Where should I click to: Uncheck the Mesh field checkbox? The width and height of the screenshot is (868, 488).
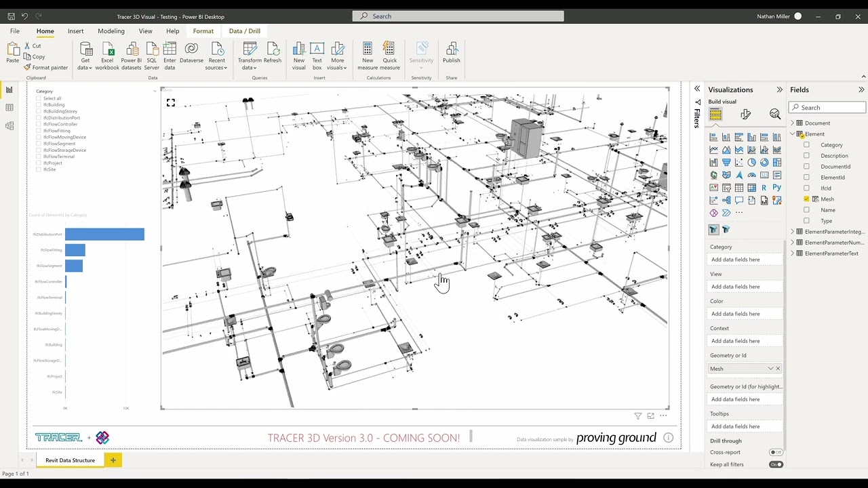[x=806, y=199]
